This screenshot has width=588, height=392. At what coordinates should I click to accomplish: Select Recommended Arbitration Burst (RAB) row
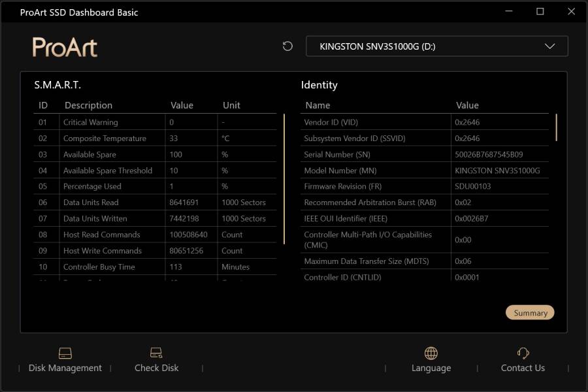pyautogui.click(x=425, y=203)
